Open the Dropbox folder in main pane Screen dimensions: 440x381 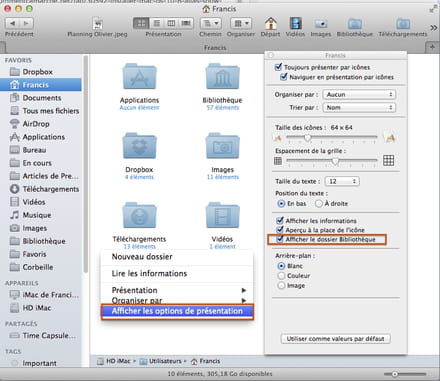[x=139, y=146]
